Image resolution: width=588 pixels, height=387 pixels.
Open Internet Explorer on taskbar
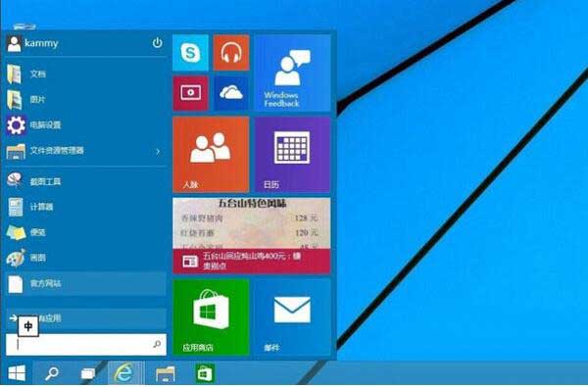click(124, 373)
